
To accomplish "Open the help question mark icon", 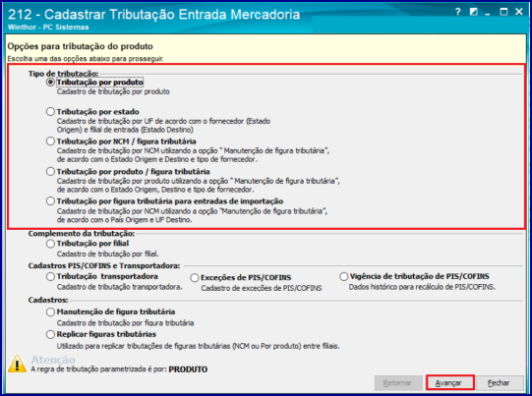I will 458,12.
